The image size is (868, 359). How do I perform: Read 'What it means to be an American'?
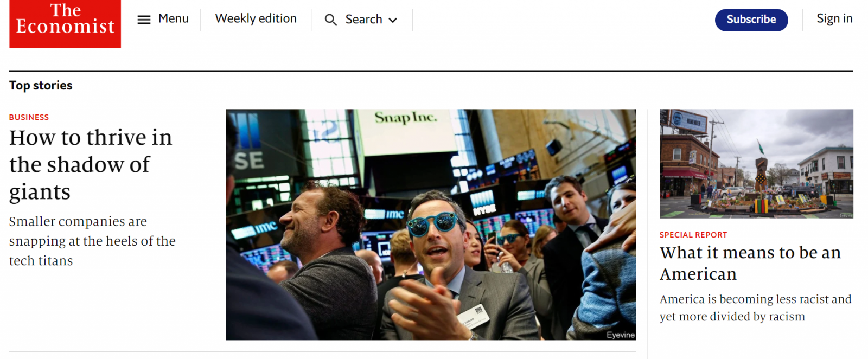(750, 264)
